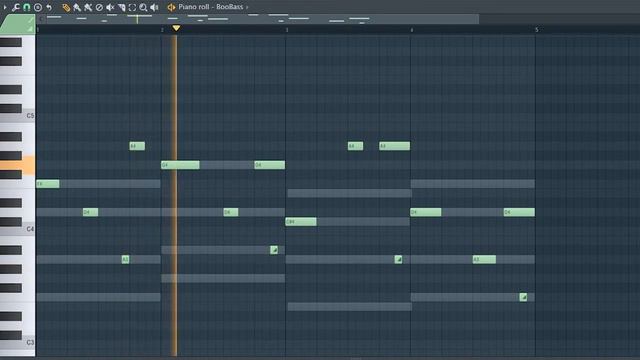The image size is (640, 360).
Task: Select the Playback speaker tool
Action: pos(154,7)
